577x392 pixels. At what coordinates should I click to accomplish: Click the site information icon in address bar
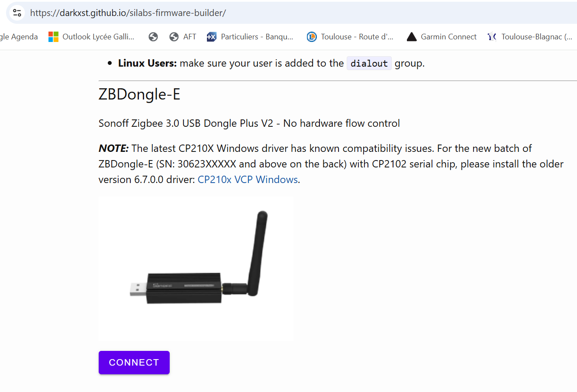click(17, 13)
